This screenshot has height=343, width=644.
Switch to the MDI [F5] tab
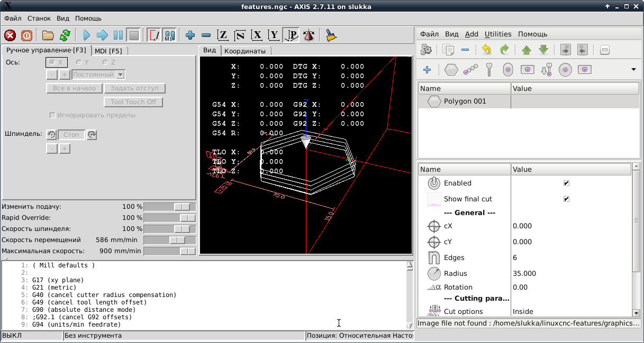point(108,51)
